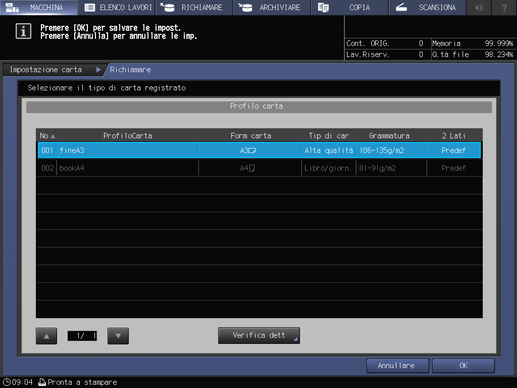Click the Form carta column header
Screen dimensions: 517x388
251,136
